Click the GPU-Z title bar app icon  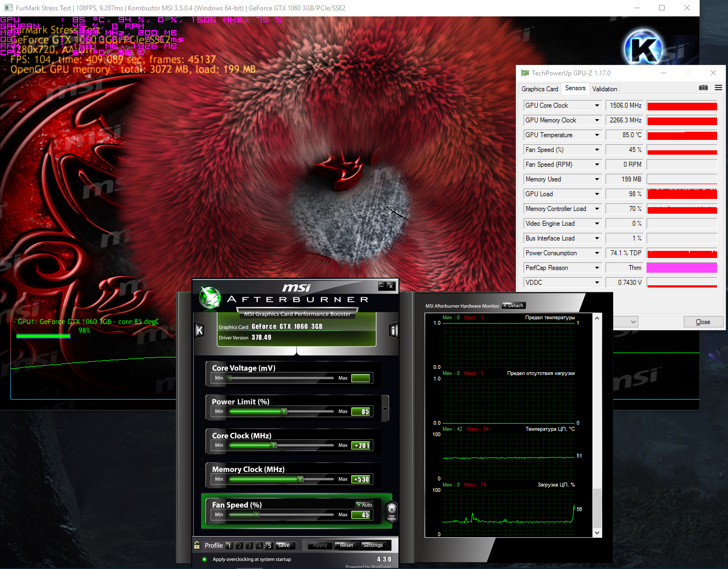[x=525, y=73]
